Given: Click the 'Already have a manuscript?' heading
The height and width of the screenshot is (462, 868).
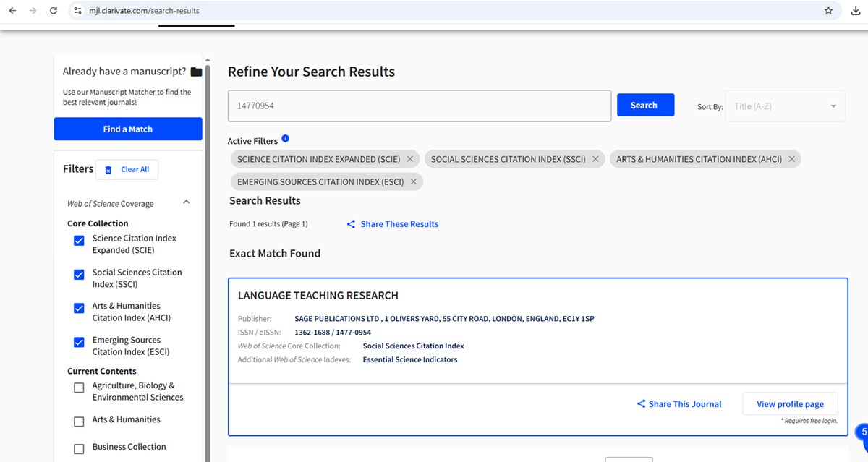Looking at the screenshot, I should pyautogui.click(x=124, y=72).
